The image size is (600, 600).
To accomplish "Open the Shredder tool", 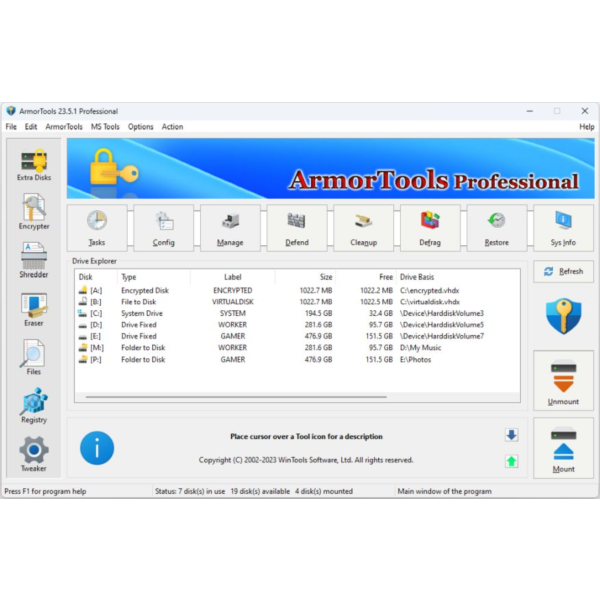I will [34, 260].
